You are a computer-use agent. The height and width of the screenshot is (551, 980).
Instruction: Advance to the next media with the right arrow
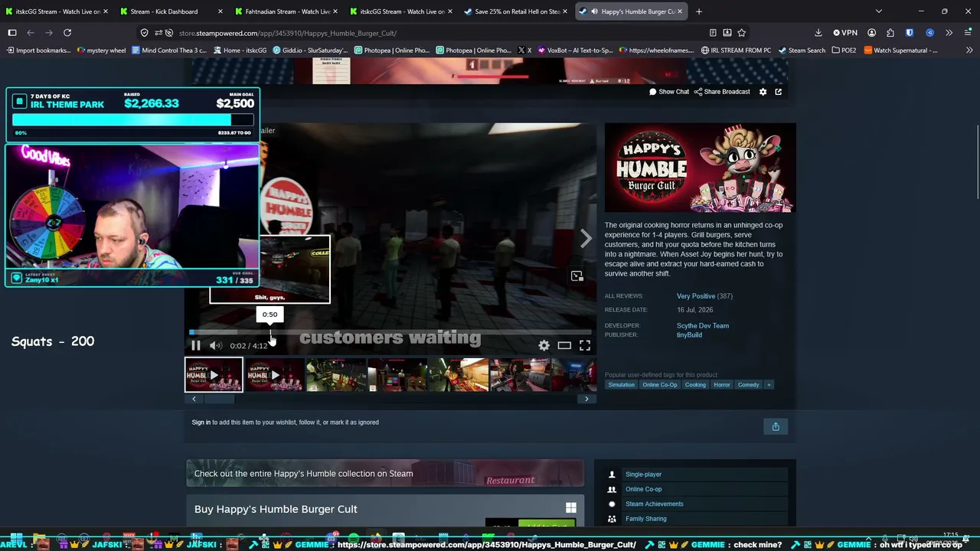[x=586, y=239]
